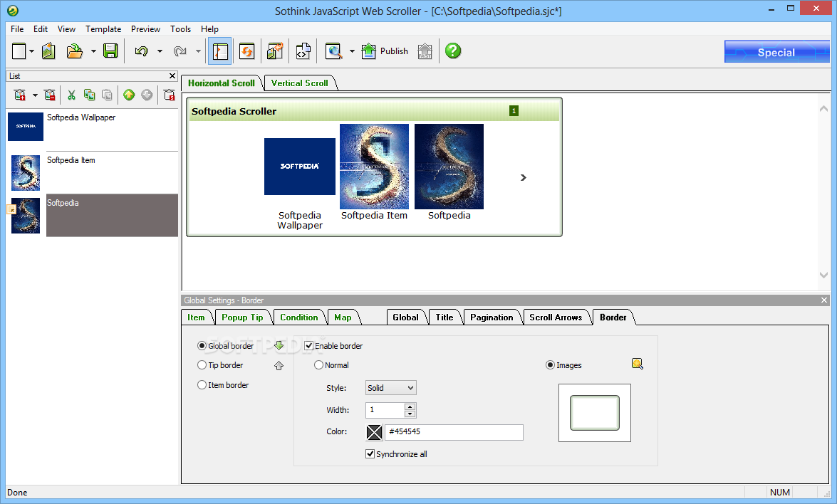Select the Softpedia Wallpaper list item
This screenshot has height=504, width=837.
coord(92,130)
